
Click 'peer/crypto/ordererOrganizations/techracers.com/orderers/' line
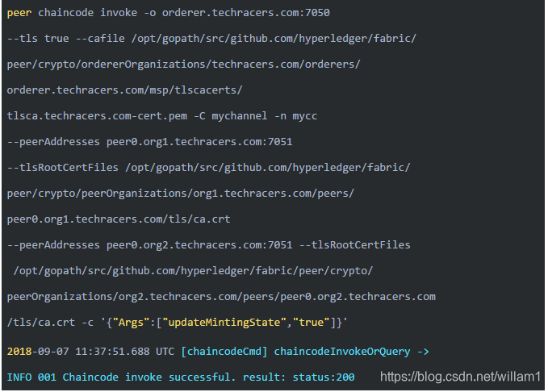183,65
